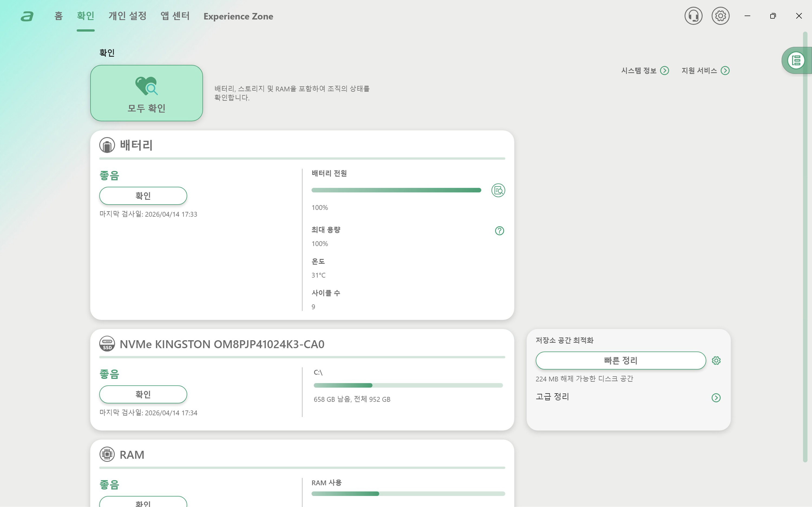The height and width of the screenshot is (507, 812).
Task: Click the battery section icon
Action: pos(107,145)
